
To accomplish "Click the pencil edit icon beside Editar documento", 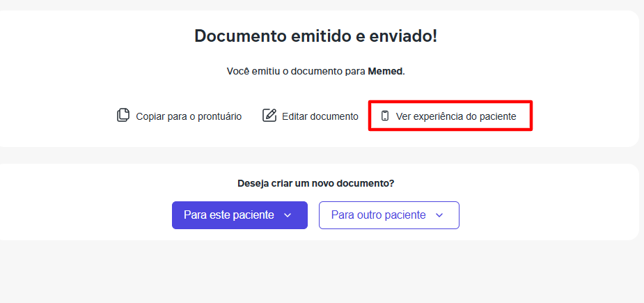I will click(x=269, y=116).
